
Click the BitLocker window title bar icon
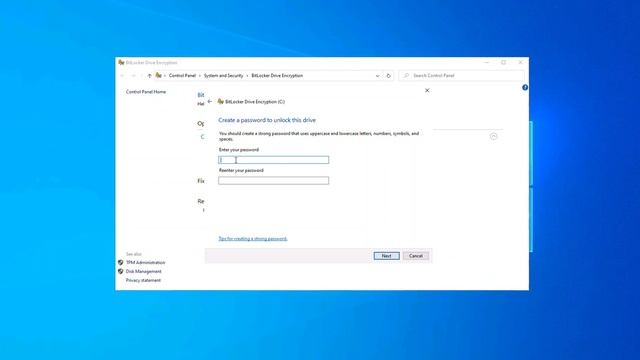click(121, 62)
